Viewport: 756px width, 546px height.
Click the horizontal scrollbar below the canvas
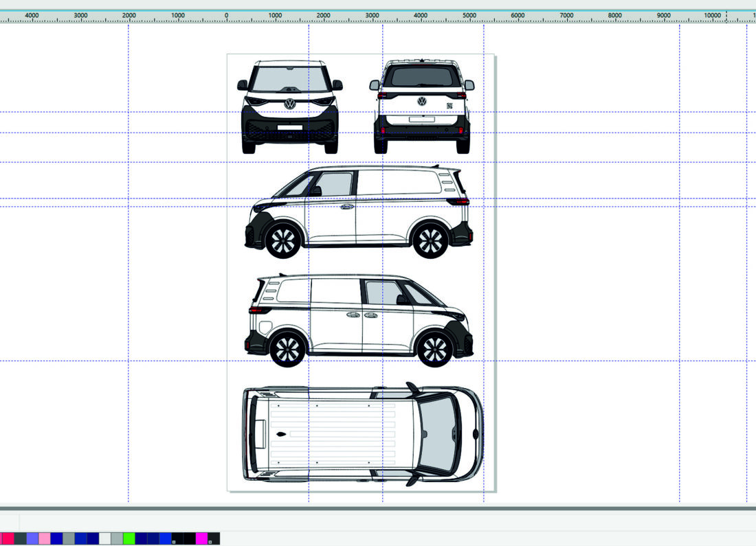coord(378,509)
